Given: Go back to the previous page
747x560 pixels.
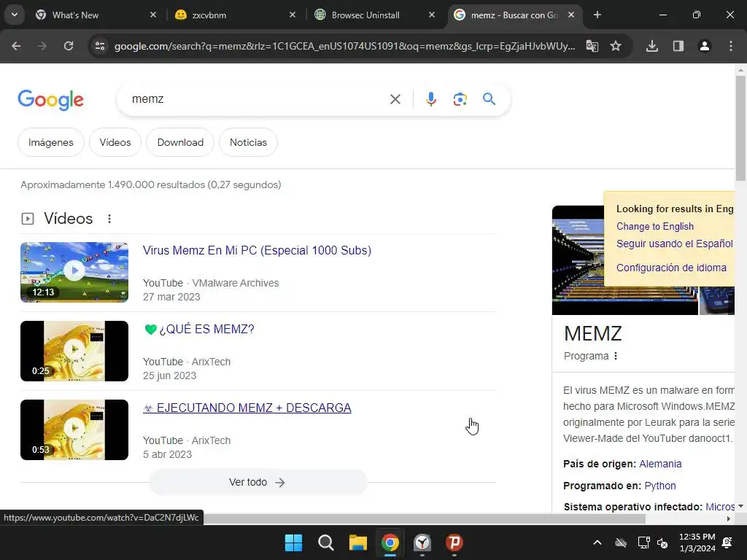Looking at the screenshot, I should click(16, 46).
